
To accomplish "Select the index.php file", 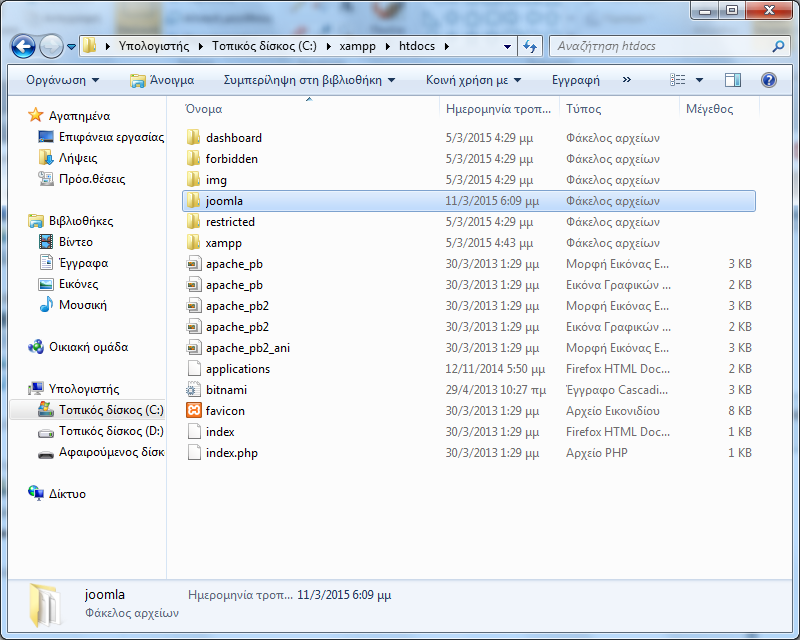I will (468, 453).
